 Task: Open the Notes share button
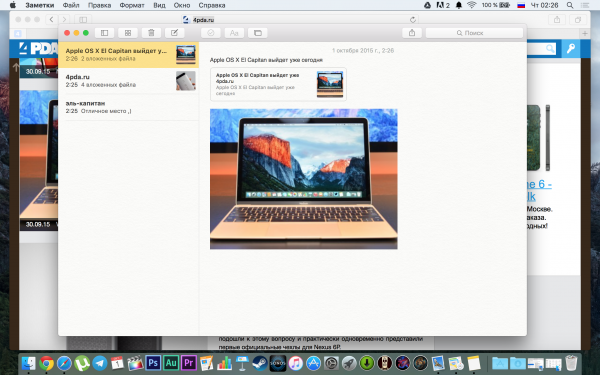coord(412,33)
